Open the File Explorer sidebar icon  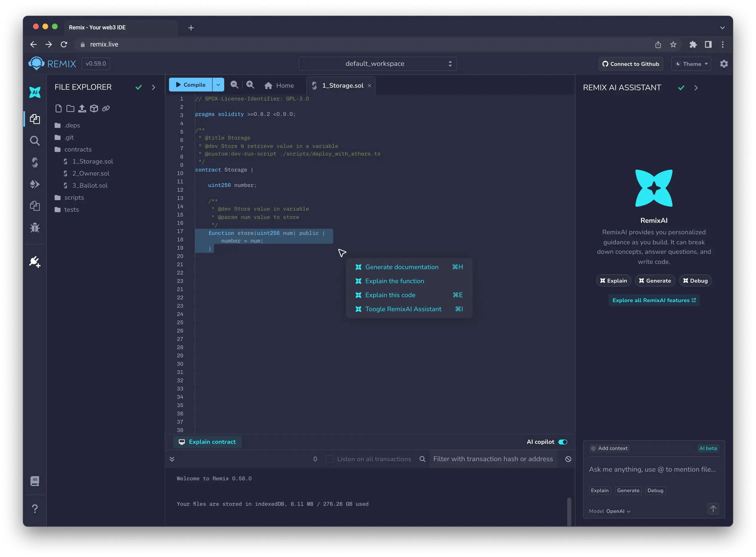pyautogui.click(x=35, y=119)
